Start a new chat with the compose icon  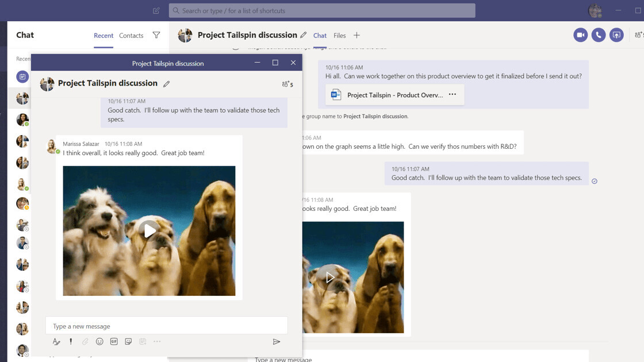click(156, 10)
